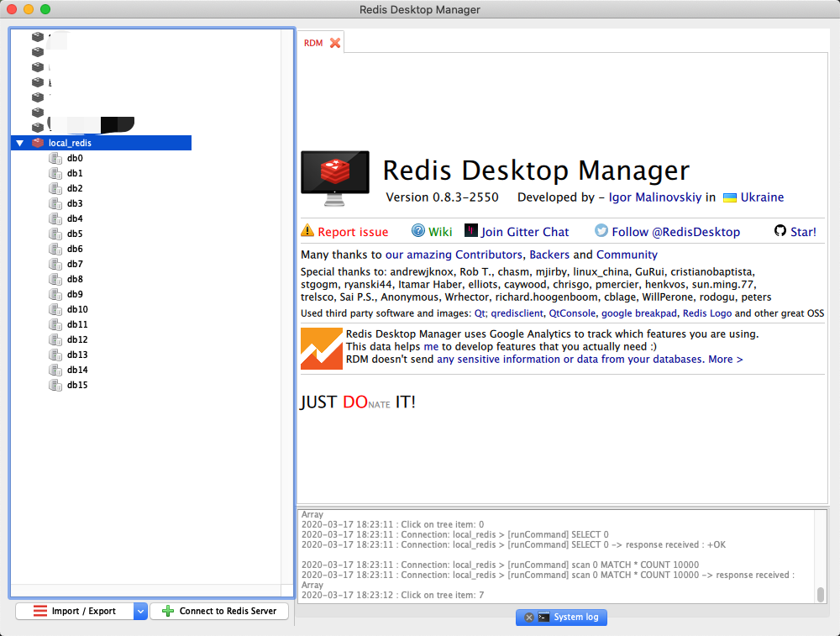Viewport: 840px width, 636px height.
Task: Click the Google Analytics orange icon
Action: point(322,349)
